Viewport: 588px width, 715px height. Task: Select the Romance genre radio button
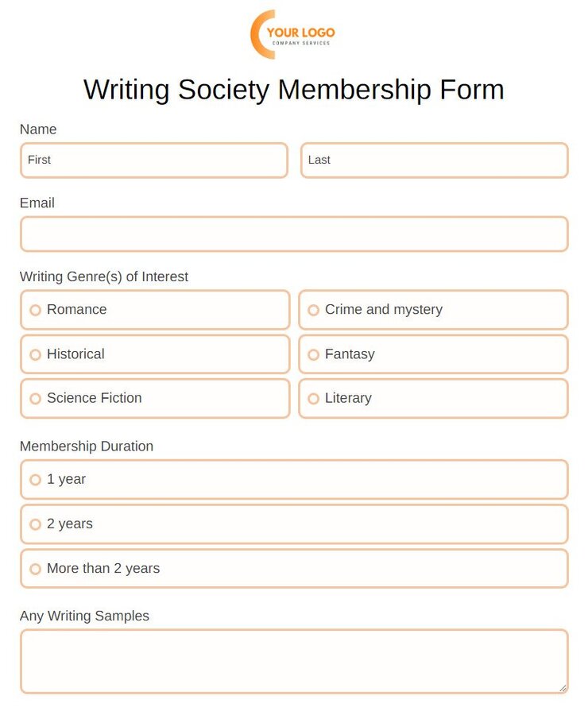click(x=35, y=310)
